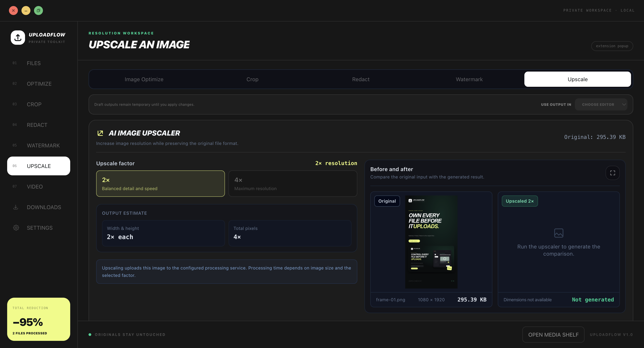Screen dimensions: 644x348
Task: Minimize the window with the yellow button
Action: (26, 11)
